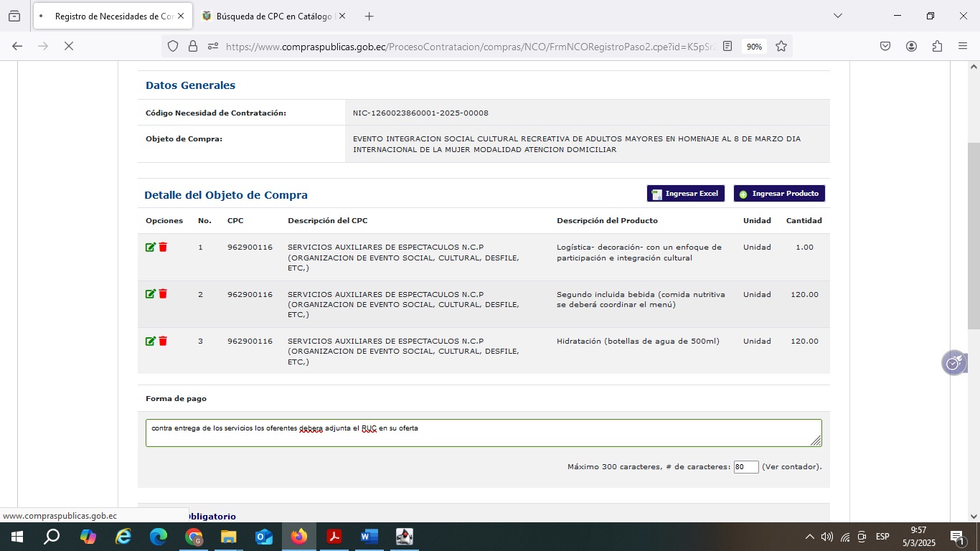Open Microsoft Word from taskbar

pos(369,537)
